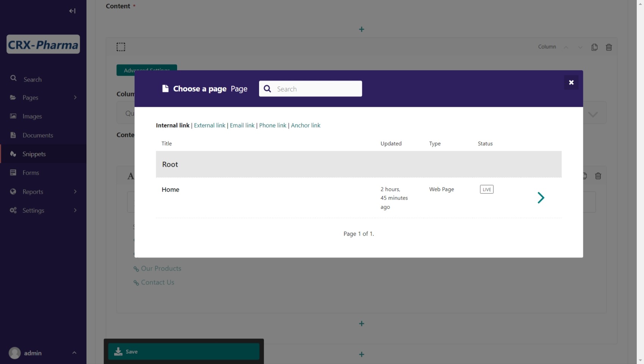This screenshot has height=364, width=644.
Task: Delete the Column block with trash icon
Action: (x=609, y=47)
